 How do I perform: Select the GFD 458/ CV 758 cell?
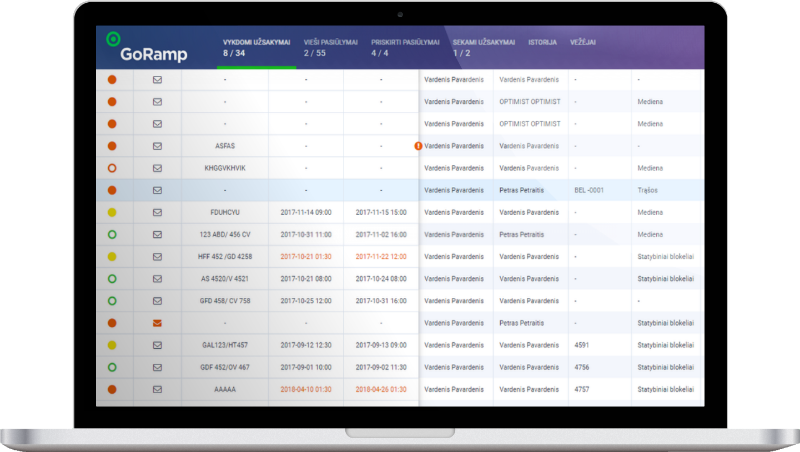click(x=225, y=301)
